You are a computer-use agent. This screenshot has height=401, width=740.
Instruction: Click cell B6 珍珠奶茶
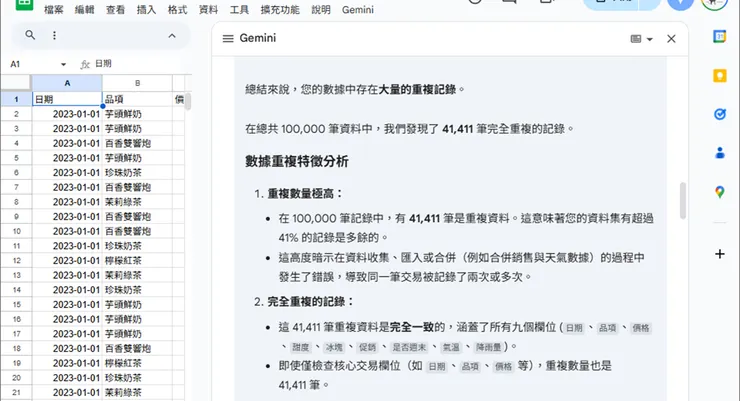click(x=137, y=173)
